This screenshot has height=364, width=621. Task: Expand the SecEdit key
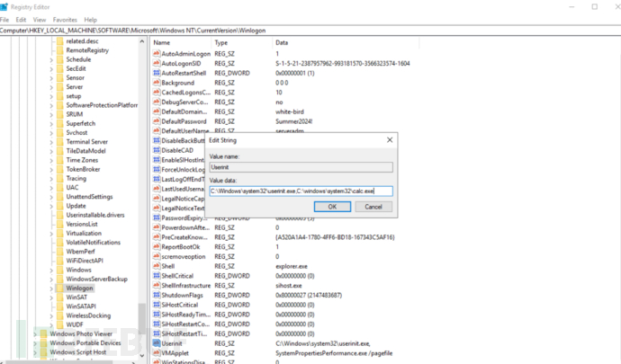(x=51, y=69)
